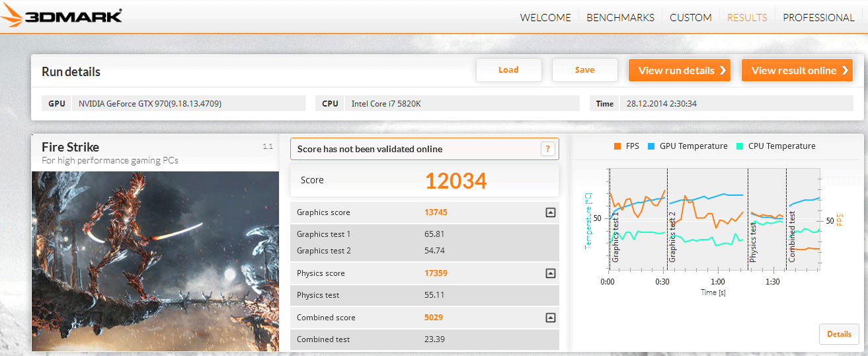Select the Results tab
This screenshot has height=356, width=868.
click(747, 18)
